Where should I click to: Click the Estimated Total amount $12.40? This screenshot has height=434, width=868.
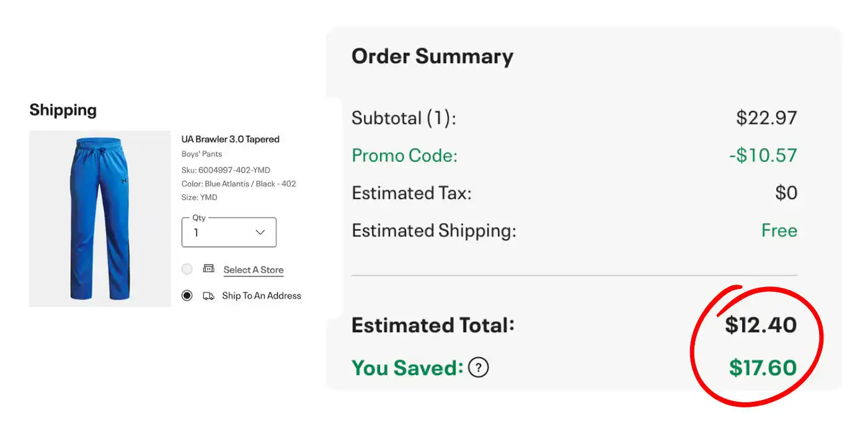tap(761, 325)
